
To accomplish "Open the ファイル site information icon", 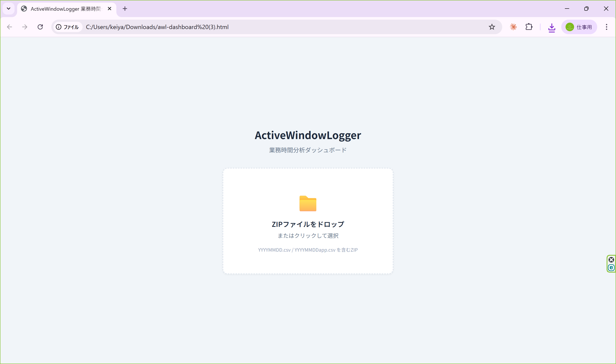I will (x=59, y=27).
